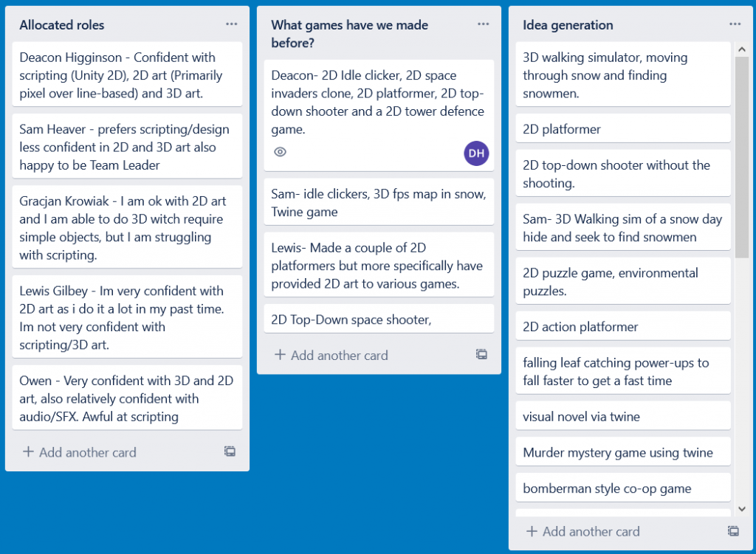Screen dimensions: 756x554
Task: Open the '2D platformer' idea card
Action: [x=622, y=129]
